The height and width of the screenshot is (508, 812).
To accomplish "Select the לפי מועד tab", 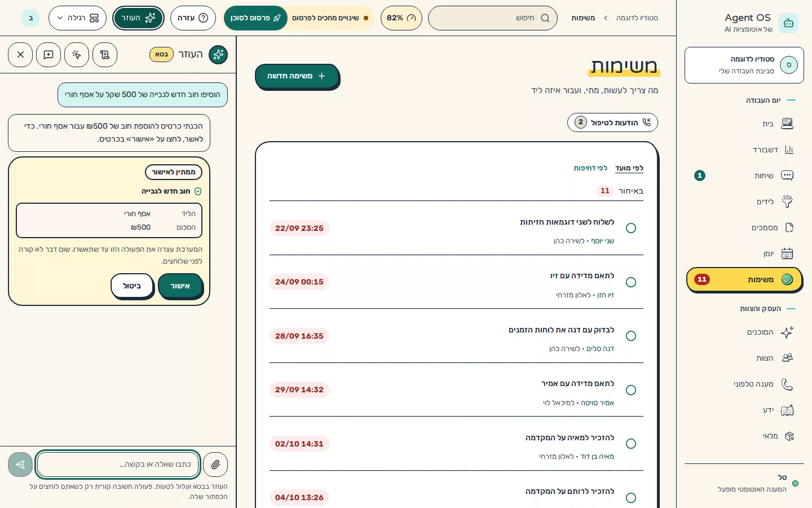I will point(629,168).
